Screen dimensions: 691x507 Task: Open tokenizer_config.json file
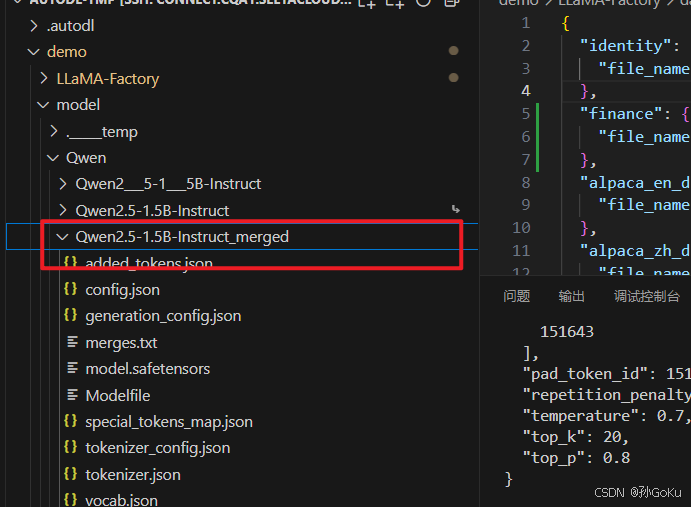(158, 448)
